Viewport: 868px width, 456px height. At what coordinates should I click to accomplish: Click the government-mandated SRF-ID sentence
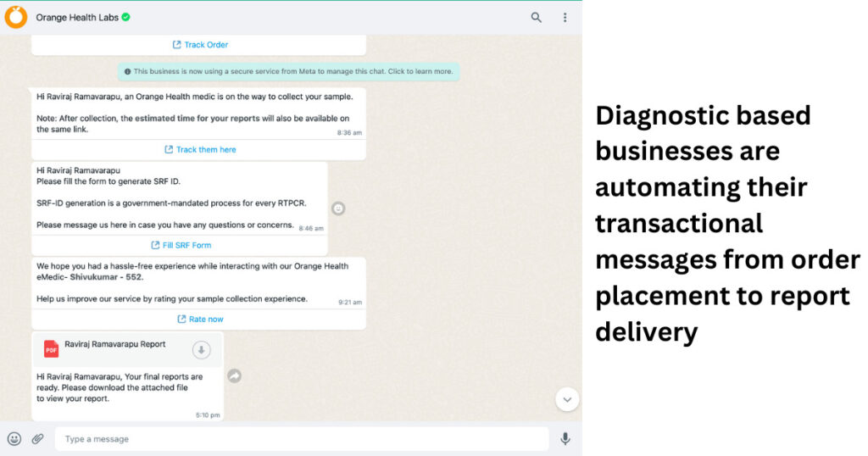point(171,203)
